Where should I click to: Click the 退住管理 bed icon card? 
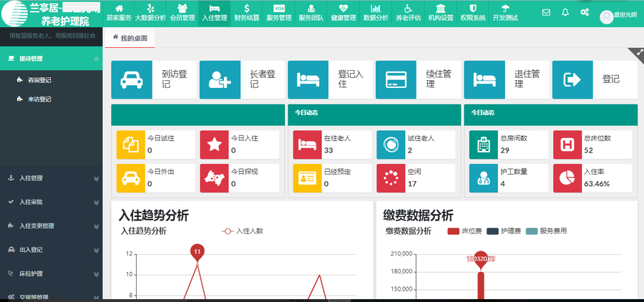click(x=484, y=79)
